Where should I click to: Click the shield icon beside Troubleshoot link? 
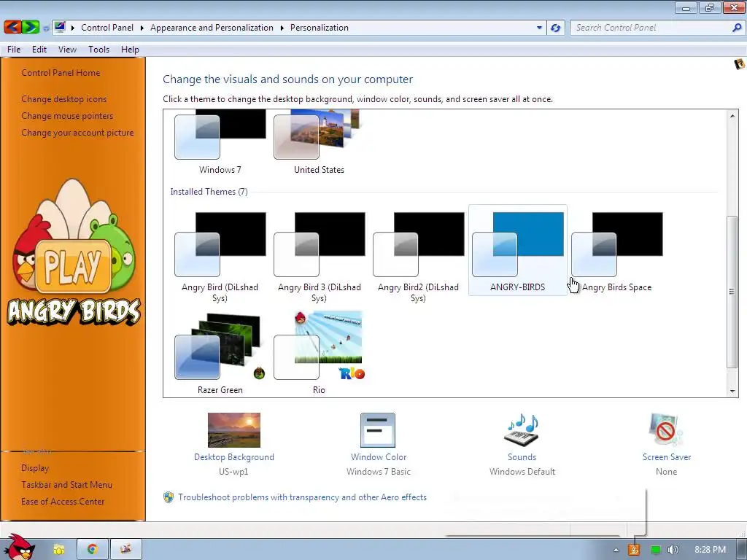pos(169,497)
